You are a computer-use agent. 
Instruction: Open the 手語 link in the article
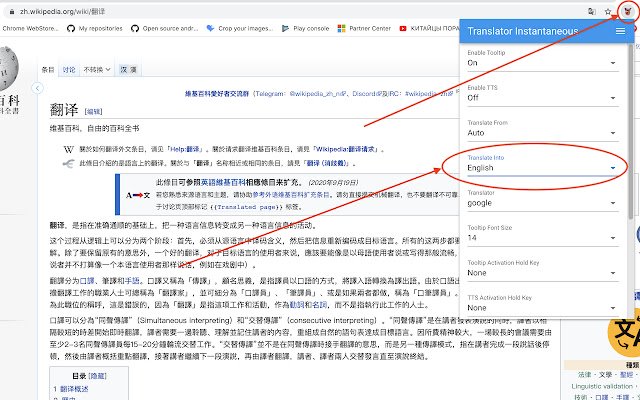[x=132, y=281]
